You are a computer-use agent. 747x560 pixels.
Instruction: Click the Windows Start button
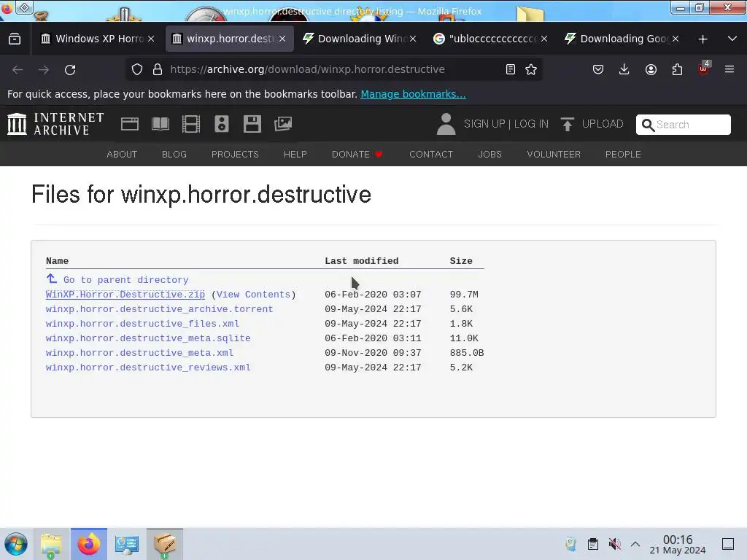pos(16,544)
